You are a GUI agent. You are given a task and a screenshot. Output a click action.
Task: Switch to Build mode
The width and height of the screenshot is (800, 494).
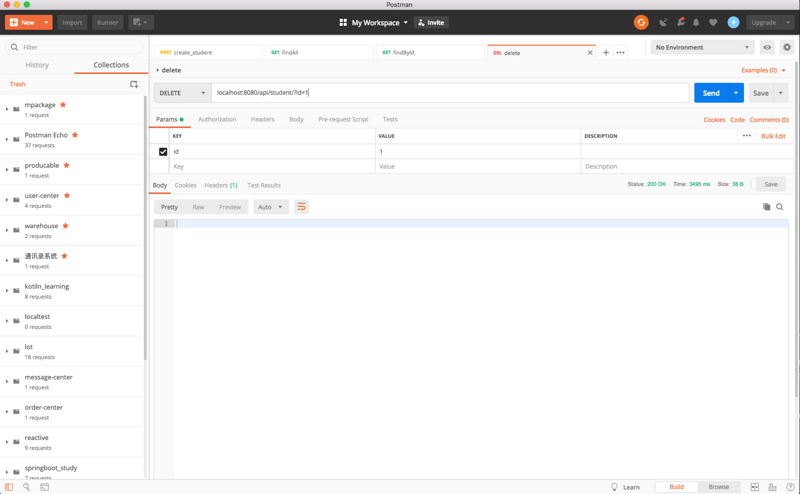(677, 487)
